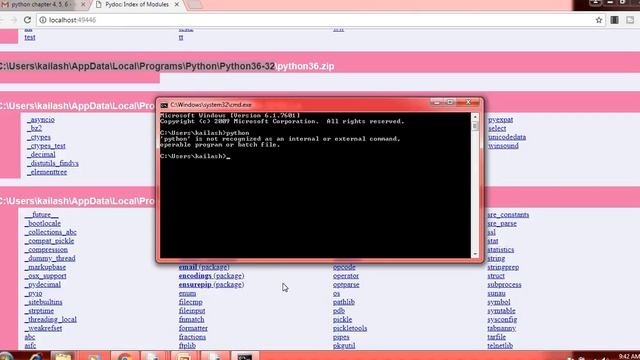
Task: Open the _bootlocale module link
Action: (42, 224)
